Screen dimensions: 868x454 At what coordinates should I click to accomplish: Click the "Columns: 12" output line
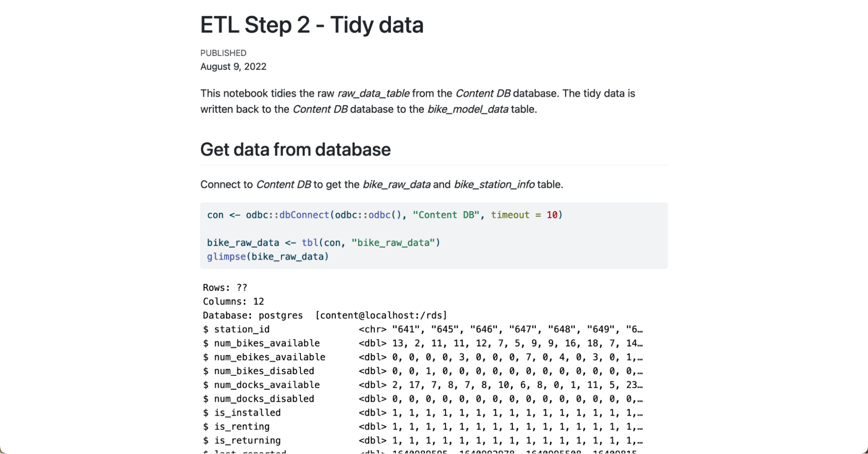(x=233, y=302)
